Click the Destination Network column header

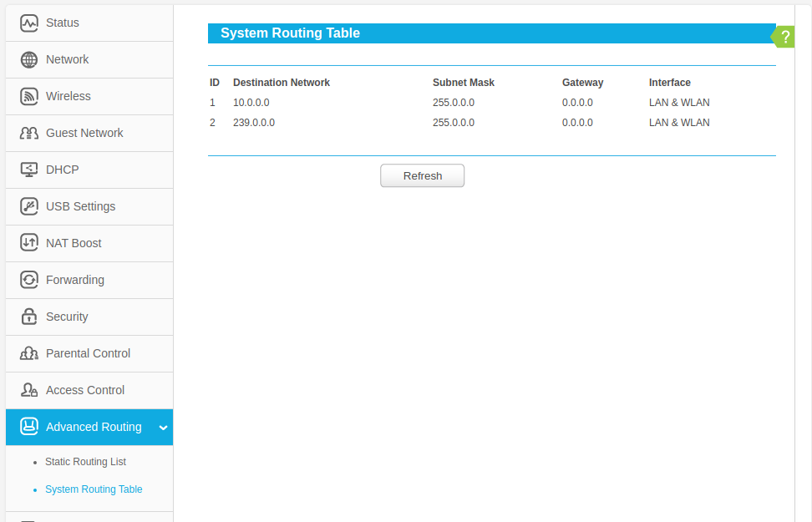coord(282,83)
